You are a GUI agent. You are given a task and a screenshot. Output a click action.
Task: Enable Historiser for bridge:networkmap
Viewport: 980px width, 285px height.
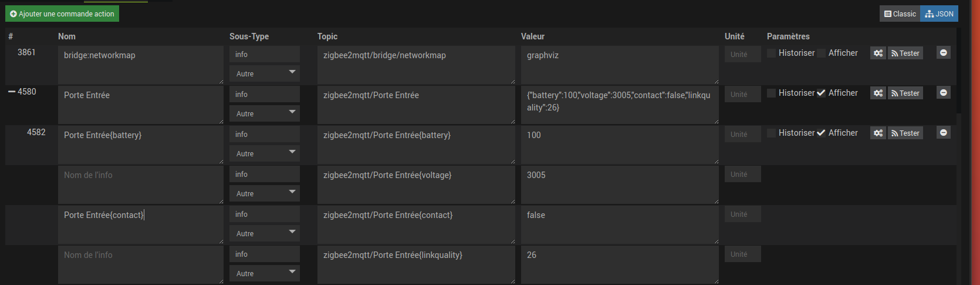(x=772, y=53)
